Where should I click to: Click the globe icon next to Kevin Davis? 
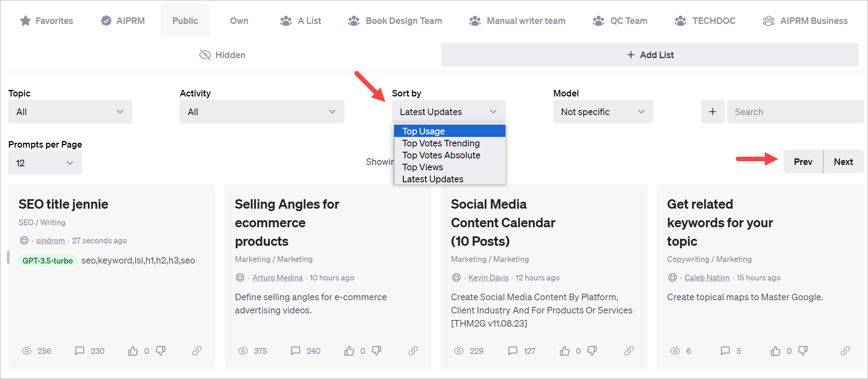click(x=456, y=278)
